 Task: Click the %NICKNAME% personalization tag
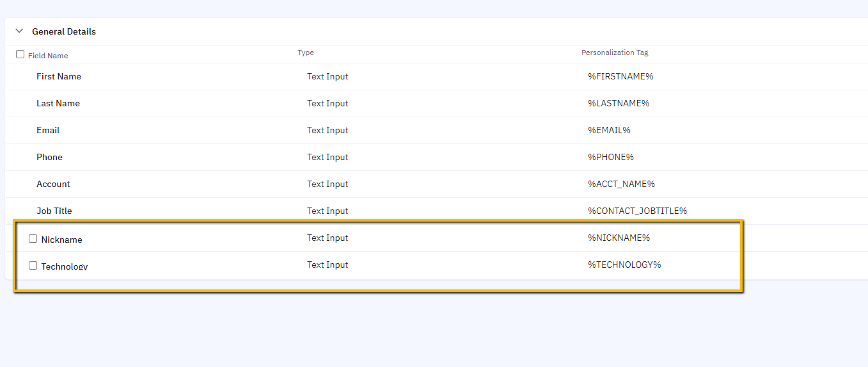click(619, 238)
